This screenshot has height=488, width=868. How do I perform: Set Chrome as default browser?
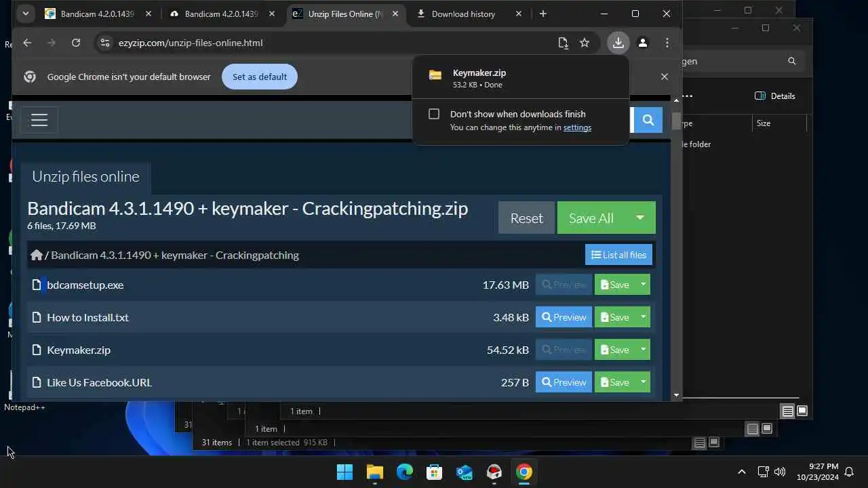(x=260, y=77)
